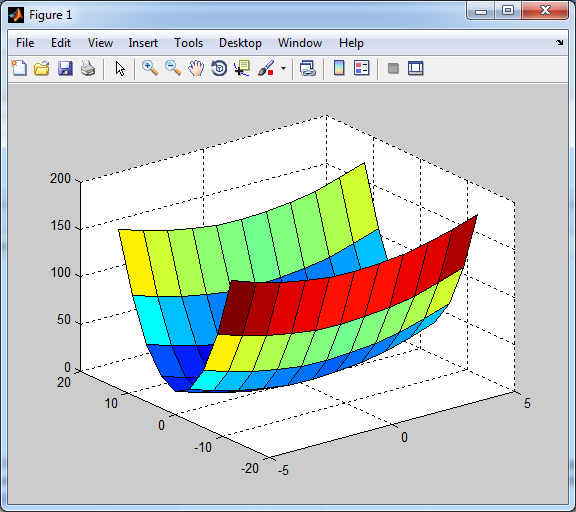Open file with the folder icon
Viewport: 576px width, 512px height.
[42, 68]
